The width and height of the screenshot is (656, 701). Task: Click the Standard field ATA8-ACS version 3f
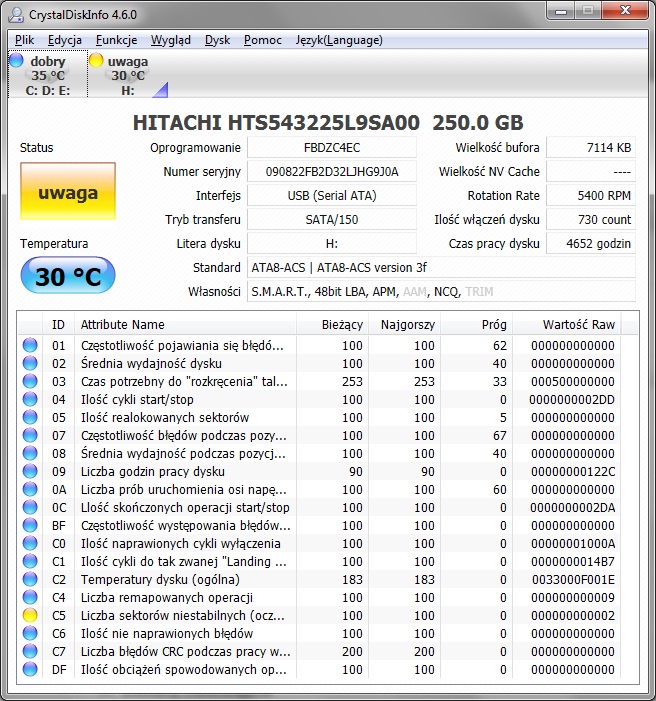441,267
